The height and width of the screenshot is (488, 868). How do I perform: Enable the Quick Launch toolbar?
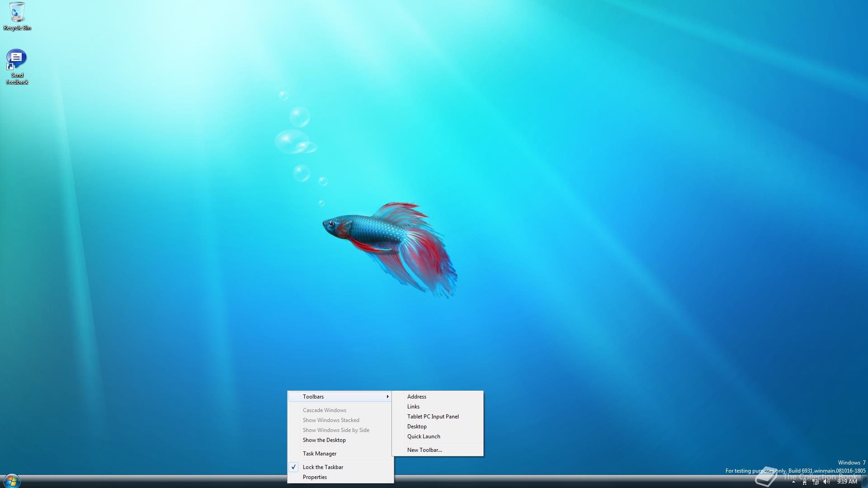(438, 436)
